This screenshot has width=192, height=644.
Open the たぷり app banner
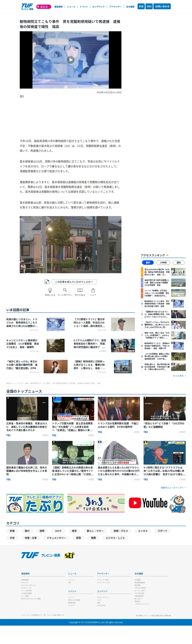[35, 503]
